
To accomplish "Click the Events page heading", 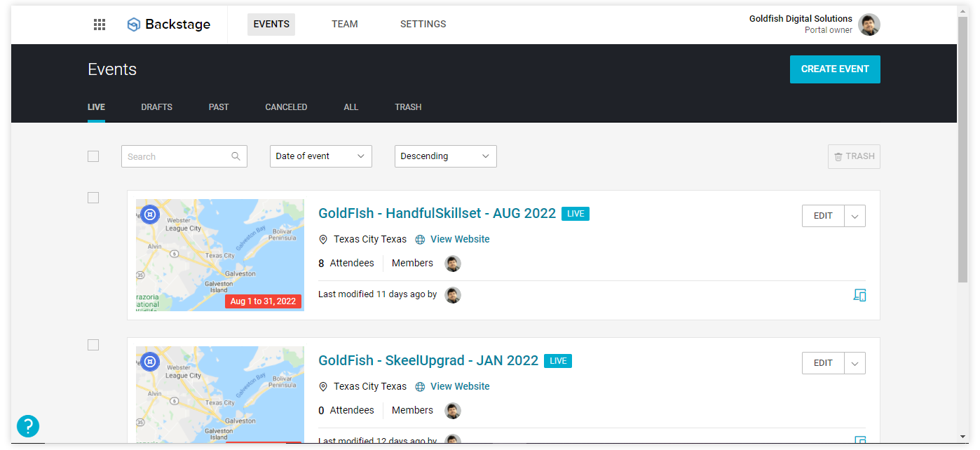I will coord(112,69).
